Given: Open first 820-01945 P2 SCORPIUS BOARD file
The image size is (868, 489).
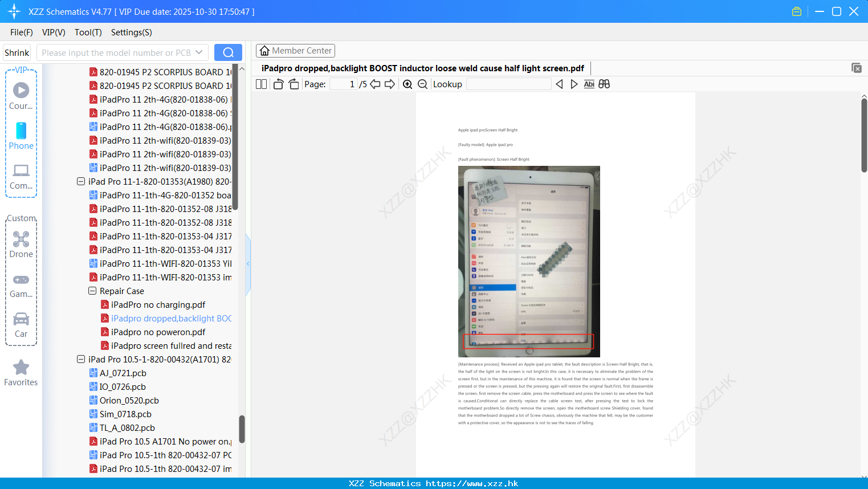Looking at the screenshot, I should click(x=160, y=72).
